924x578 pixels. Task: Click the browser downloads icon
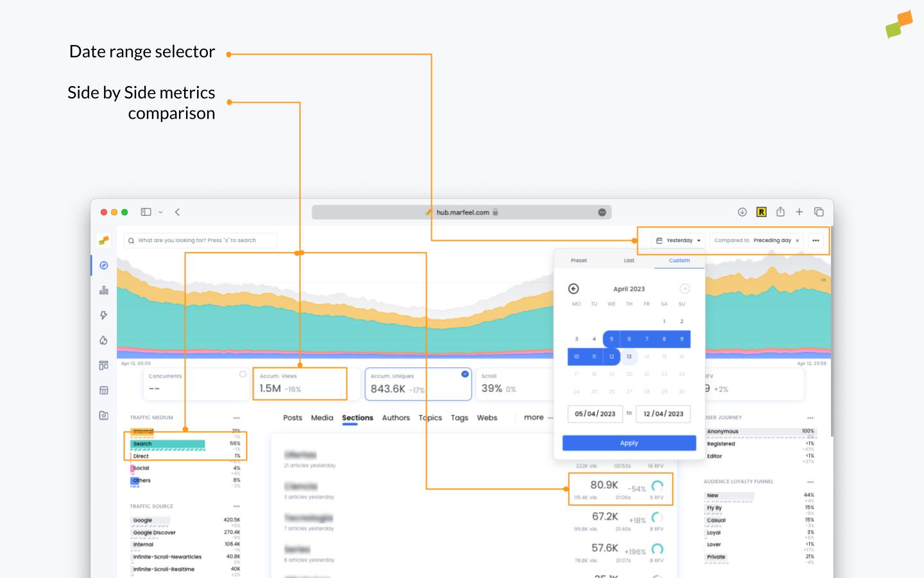742,212
